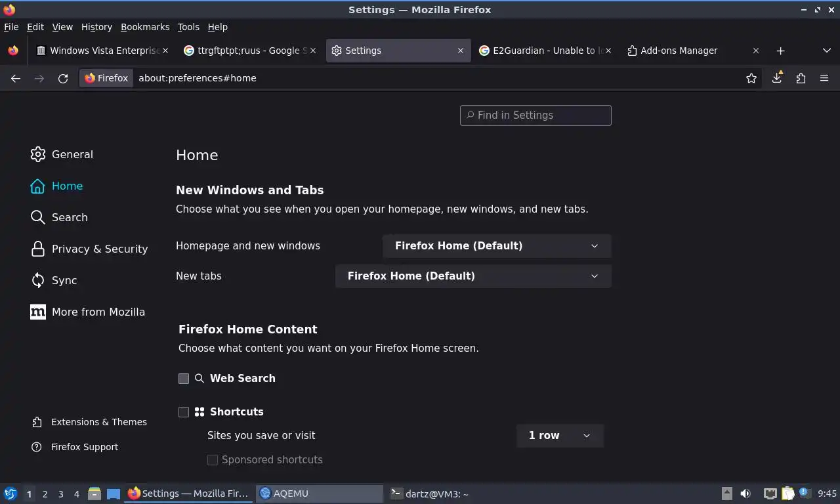Click the notification info tray icon
This screenshot has width=840, height=504.
click(805, 493)
